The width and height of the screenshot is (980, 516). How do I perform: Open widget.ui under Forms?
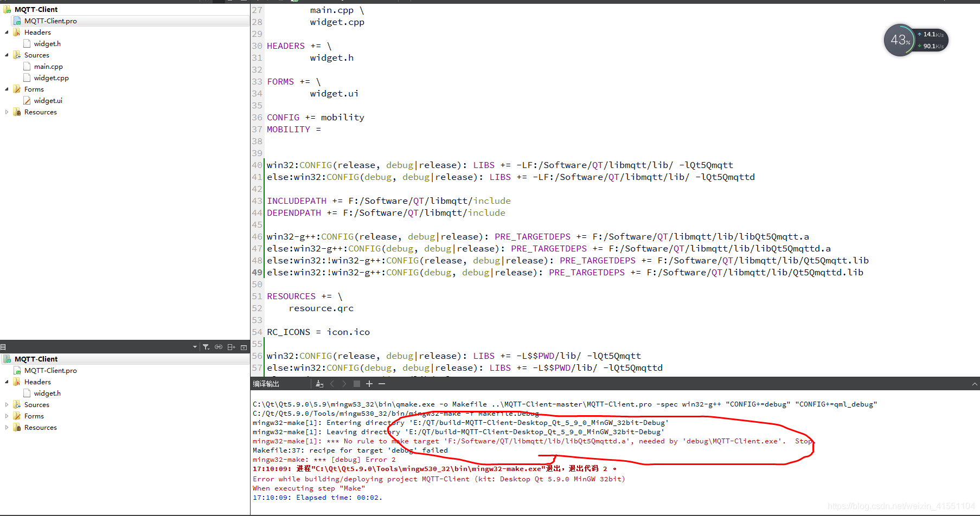48,101
